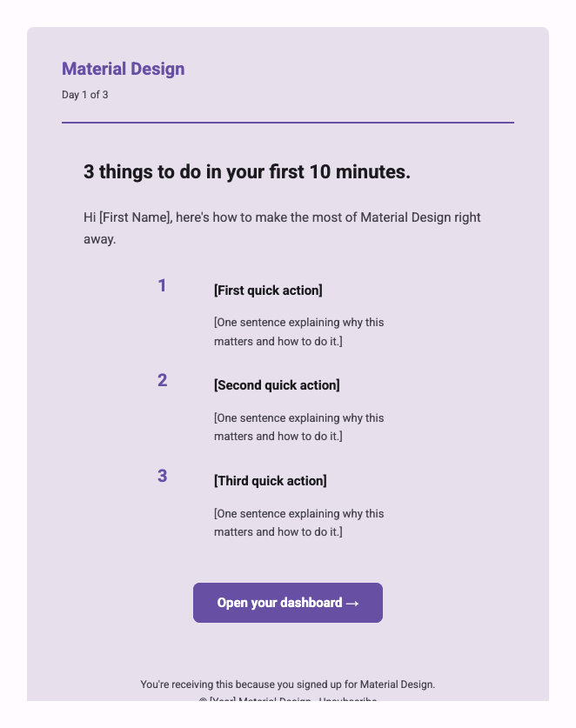Click the [Third quick action] heading
The width and height of the screenshot is (576, 728).
271,480
